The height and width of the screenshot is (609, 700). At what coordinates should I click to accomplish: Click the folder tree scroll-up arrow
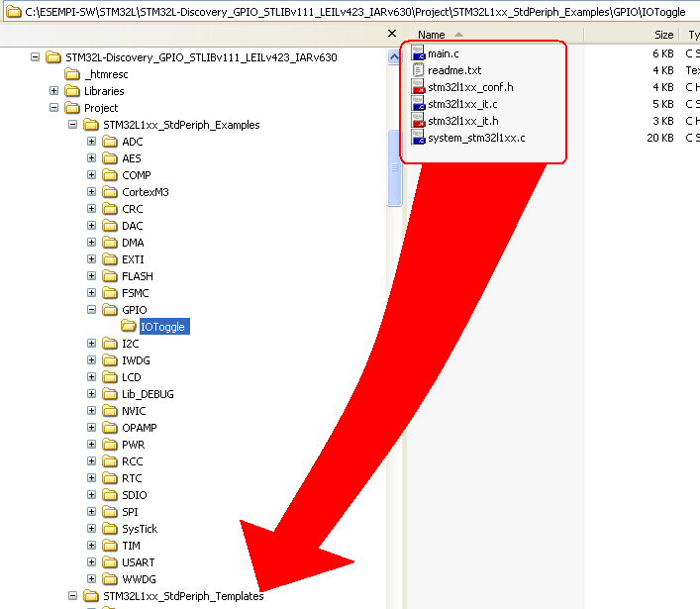[394, 57]
